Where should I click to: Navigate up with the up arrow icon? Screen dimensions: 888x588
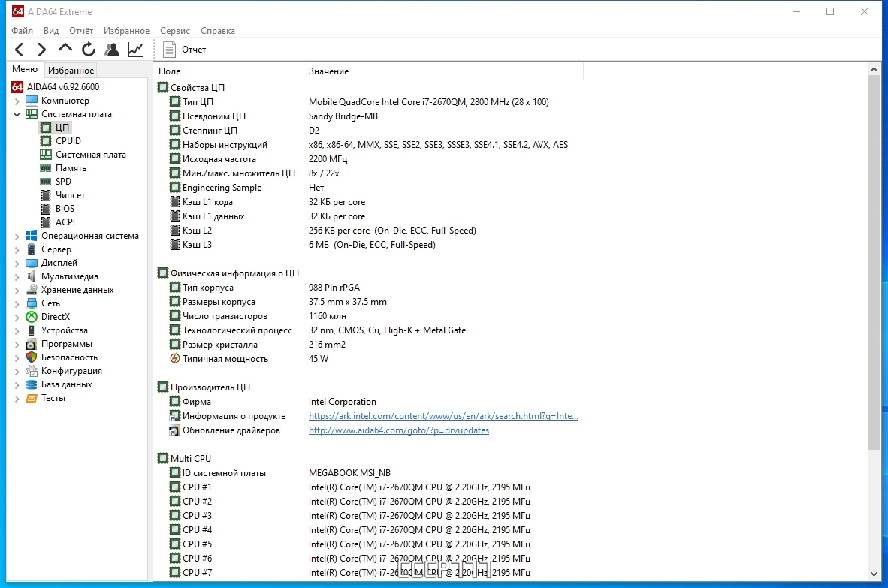click(x=65, y=49)
